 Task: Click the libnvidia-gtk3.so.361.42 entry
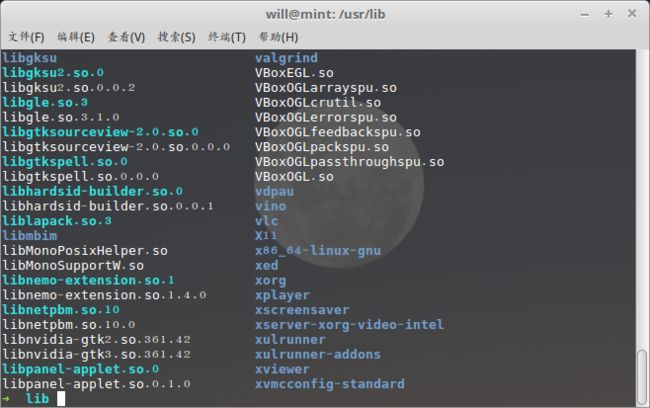pos(96,355)
